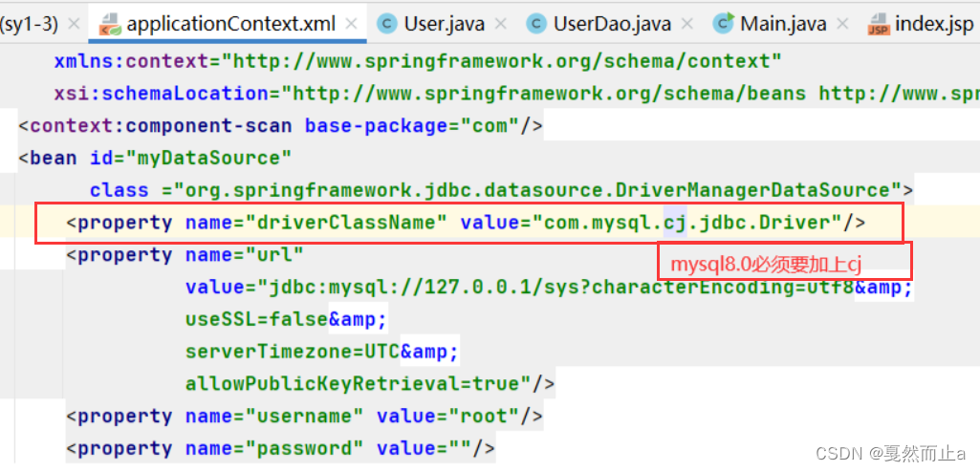Close the applicationContext.xml tab
Viewport: 980px width, 472px height.
point(351,24)
